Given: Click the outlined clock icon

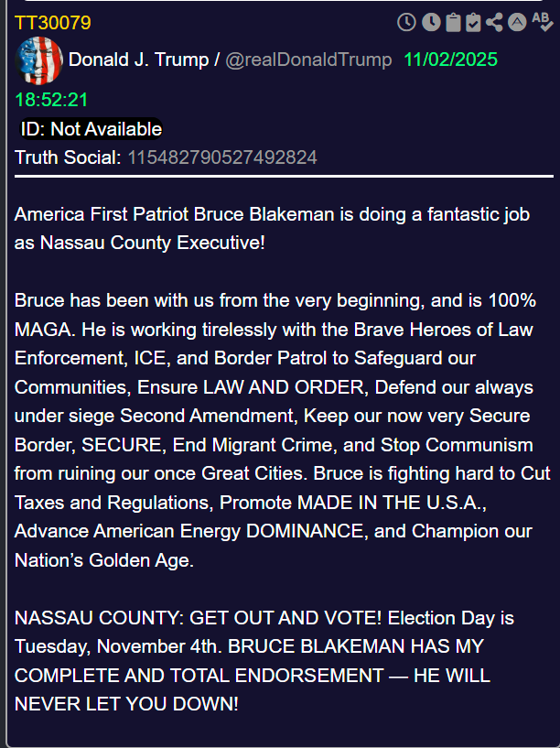Looking at the screenshot, I should (x=406, y=22).
